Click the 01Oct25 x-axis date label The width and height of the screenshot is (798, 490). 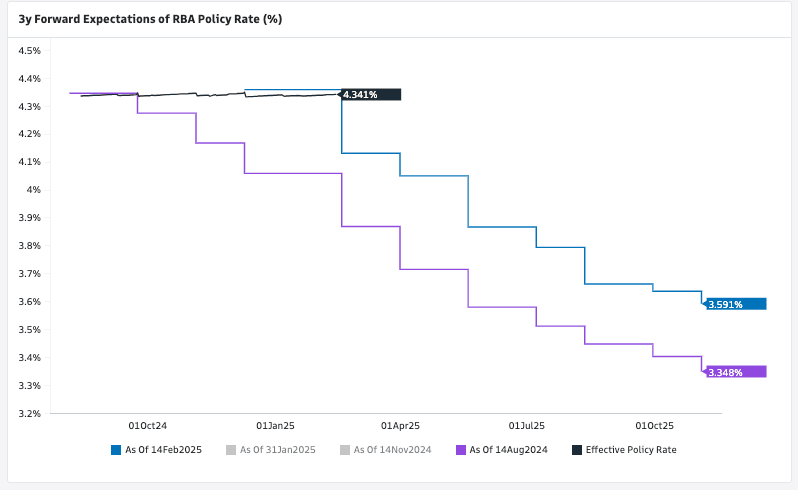[x=655, y=425]
